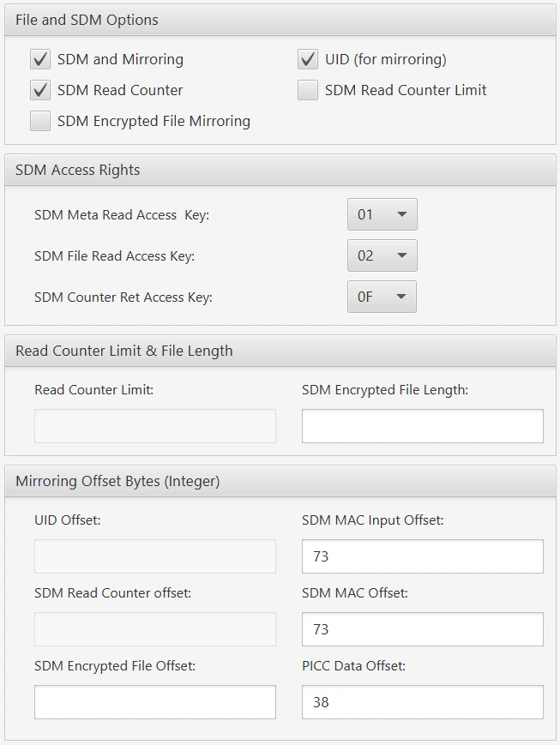Expand SDM File Read Access Key dropdown
This screenshot has height=745, width=560.
coord(382,255)
